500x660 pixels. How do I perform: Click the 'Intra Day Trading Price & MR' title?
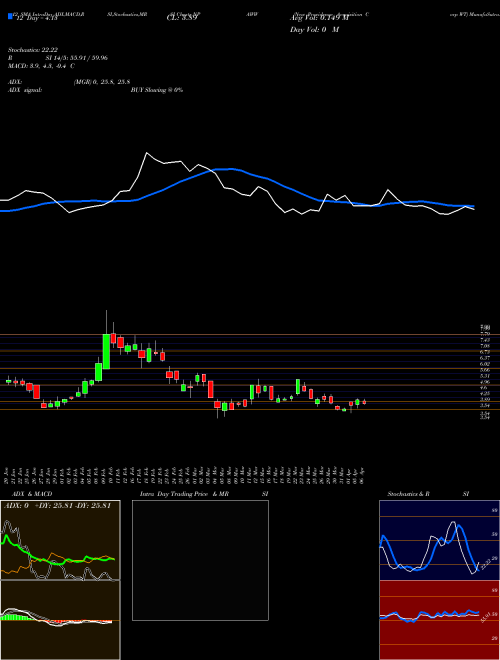186,494
